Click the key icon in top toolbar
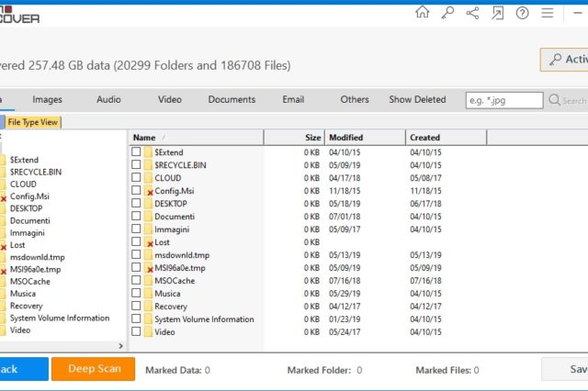The height and width of the screenshot is (391, 588). click(x=447, y=12)
